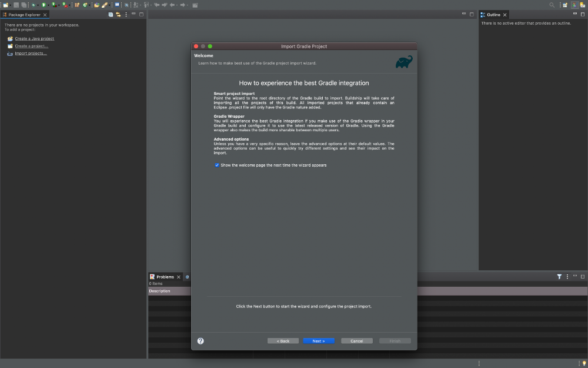Click the Open Perspective icon
The image size is (588, 368).
[x=564, y=5]
